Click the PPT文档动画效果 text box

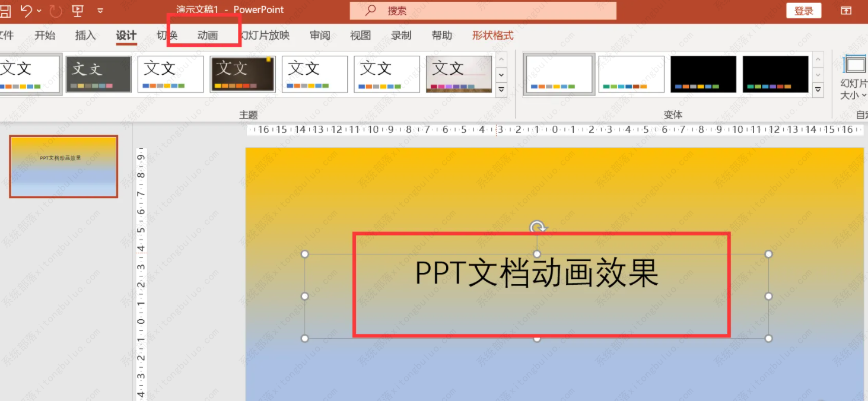536,274
